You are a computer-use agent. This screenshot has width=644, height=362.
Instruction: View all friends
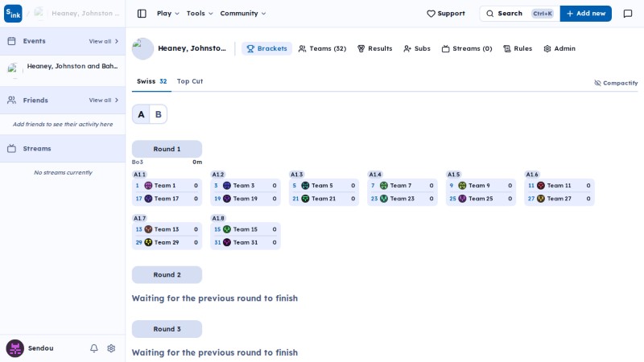click(104, 100)
